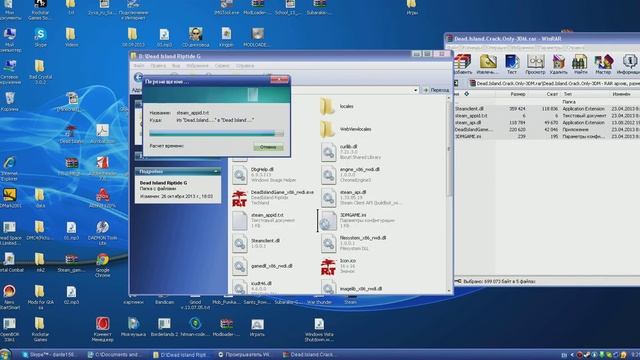Screen dimensions: 640x360
Task: Click the Extract (Извлечь) icon in WinRAR
Action: pyautogui.click(x=487, y=64)
